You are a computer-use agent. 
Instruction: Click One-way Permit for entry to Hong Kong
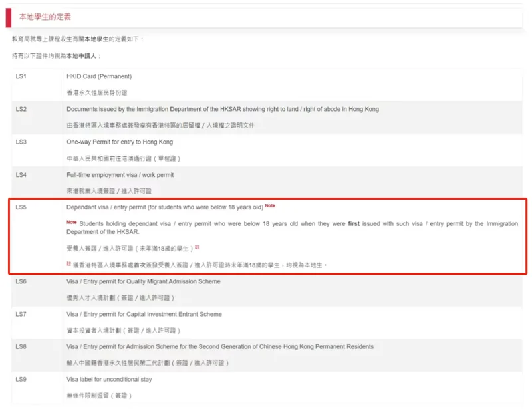tap(120, 142)
